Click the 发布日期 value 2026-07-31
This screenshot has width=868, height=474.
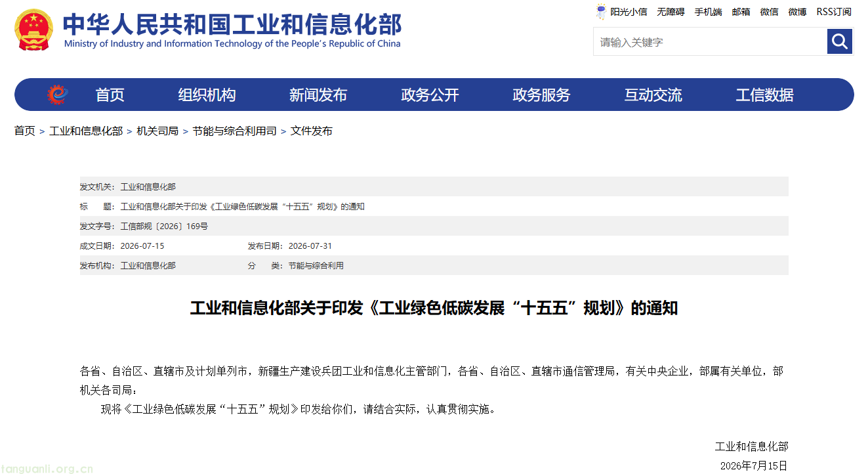(310, 246)
